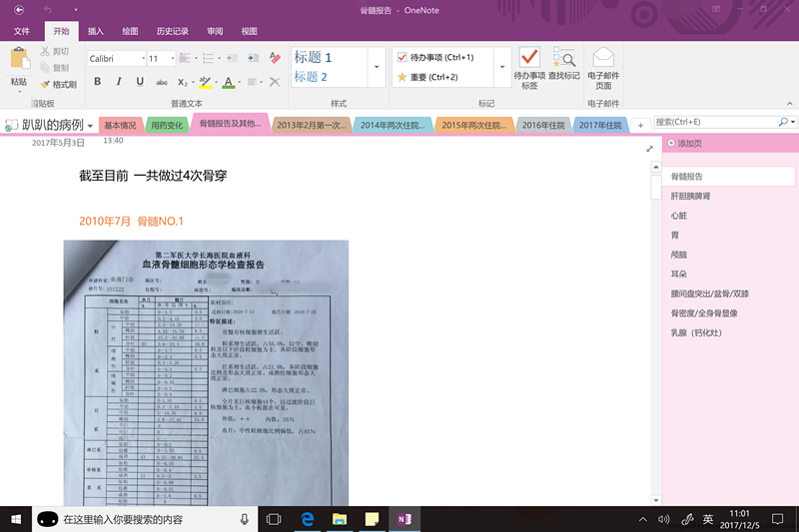Viewport: 799px width, 532px height.
Task: Click the Undo arrow in title bar
Action: coord(48,10)
